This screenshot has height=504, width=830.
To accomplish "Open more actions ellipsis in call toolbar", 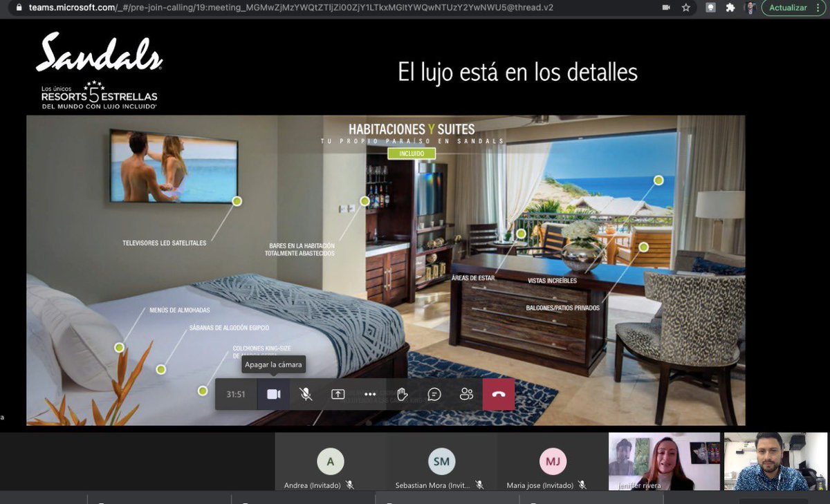I will (x=370, y=394).
